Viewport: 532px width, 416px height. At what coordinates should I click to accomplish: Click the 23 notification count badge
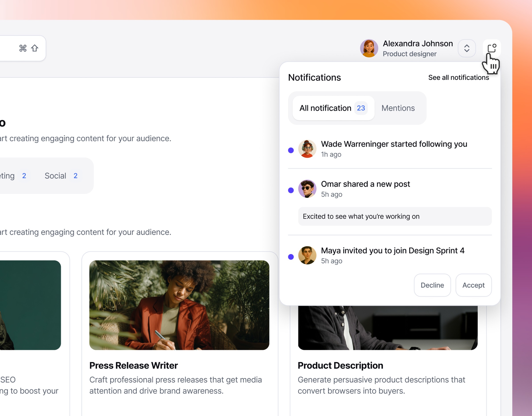click(x=361, y=108)
